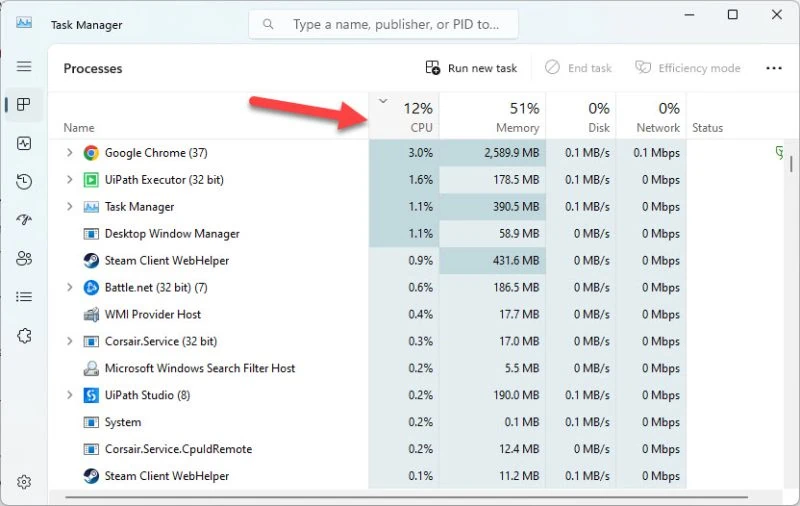The image size is (800, 506).
Task: Open the Details page in sidebar
Action: coord(24,297)
